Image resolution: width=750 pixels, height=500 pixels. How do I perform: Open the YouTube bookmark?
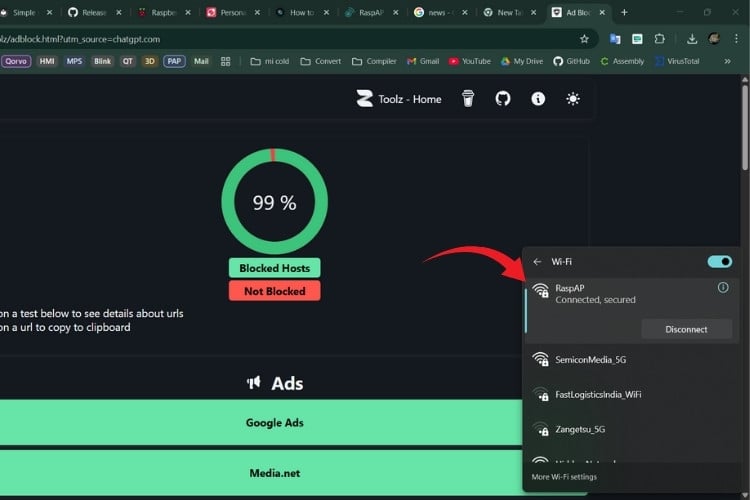pyautogui.click(x=470, y=61)
